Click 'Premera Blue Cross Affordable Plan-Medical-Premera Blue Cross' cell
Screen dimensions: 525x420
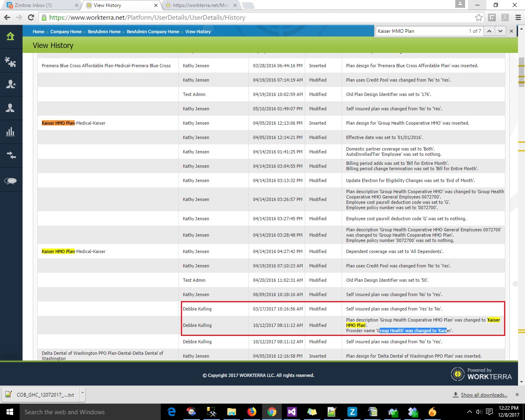pos(108,66)
